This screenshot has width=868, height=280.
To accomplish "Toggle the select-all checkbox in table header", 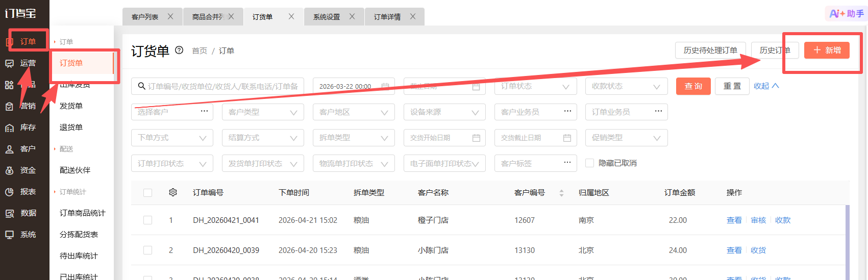I will tap(148, 193).
